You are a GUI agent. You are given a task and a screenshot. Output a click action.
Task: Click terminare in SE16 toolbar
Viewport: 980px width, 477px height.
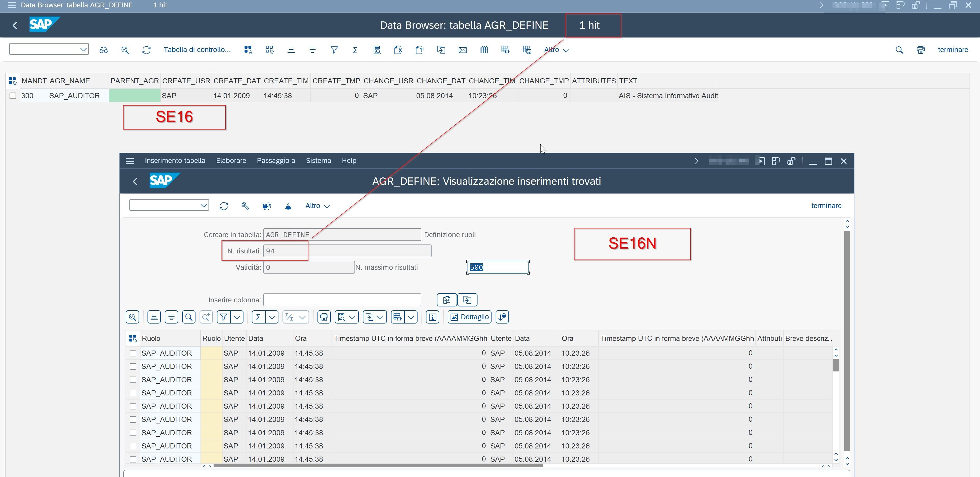pos(953,50)
